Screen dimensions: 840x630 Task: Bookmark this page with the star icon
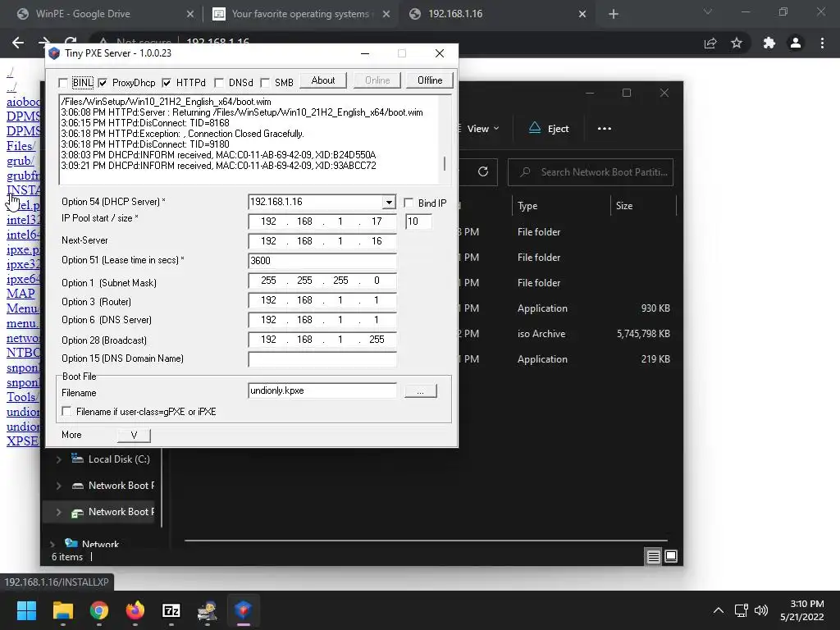coord(737,43)
